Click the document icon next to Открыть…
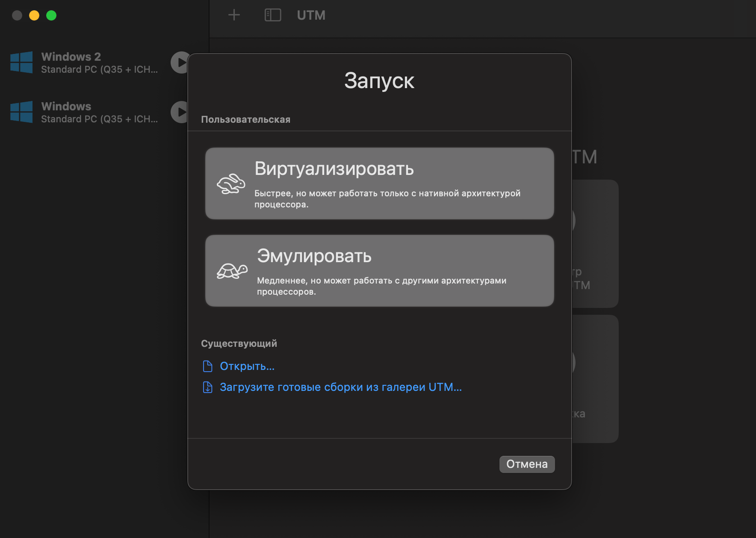The height and width of the screenshot is (538, 756). tap(207, 366)
